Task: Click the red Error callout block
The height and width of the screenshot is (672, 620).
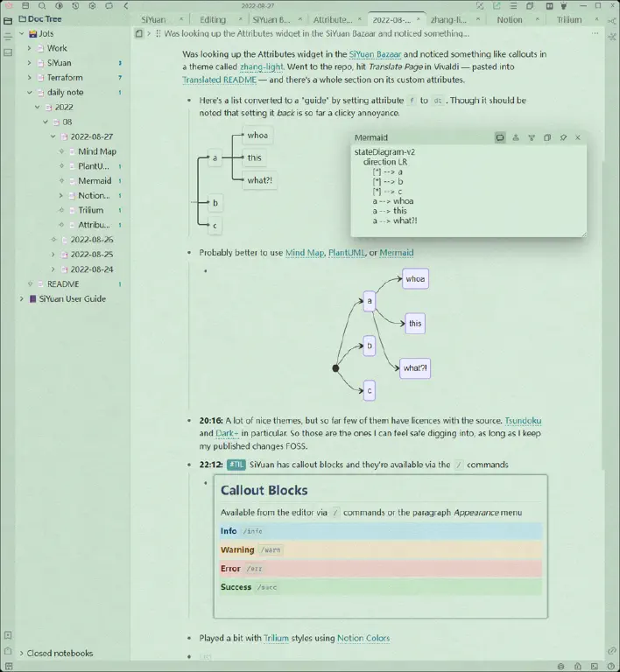Action: (381, 569)
